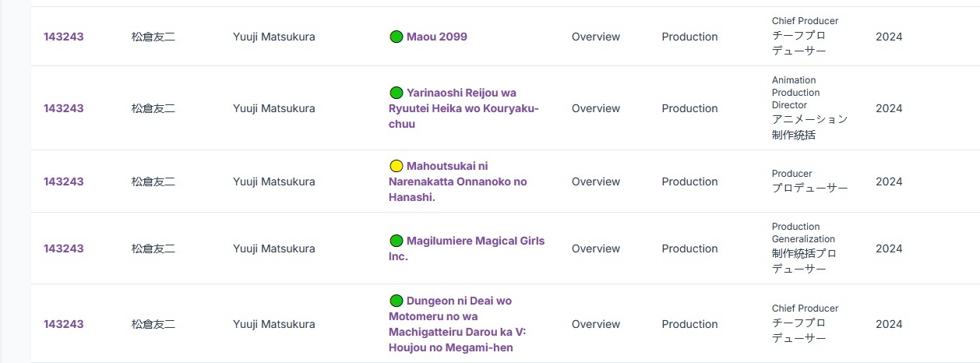The height and width of the screenshot is (363, 980).
Task: Click the green dot beside Dungeon ni Deai
Action: click(396, 301)
